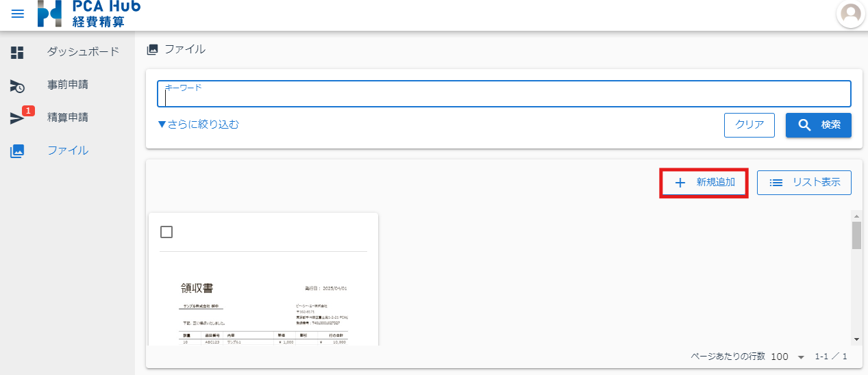Screen dimensions: 868x375
Task: Click the file icon beside the ファイル page title
Action: click(x=153, y=49)
